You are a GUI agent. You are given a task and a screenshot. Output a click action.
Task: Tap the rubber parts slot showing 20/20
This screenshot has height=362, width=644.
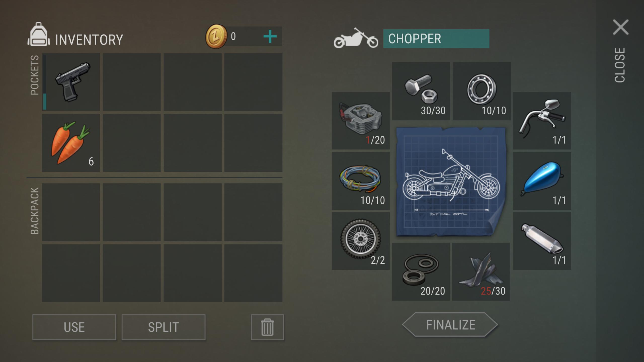click(421, 271)
